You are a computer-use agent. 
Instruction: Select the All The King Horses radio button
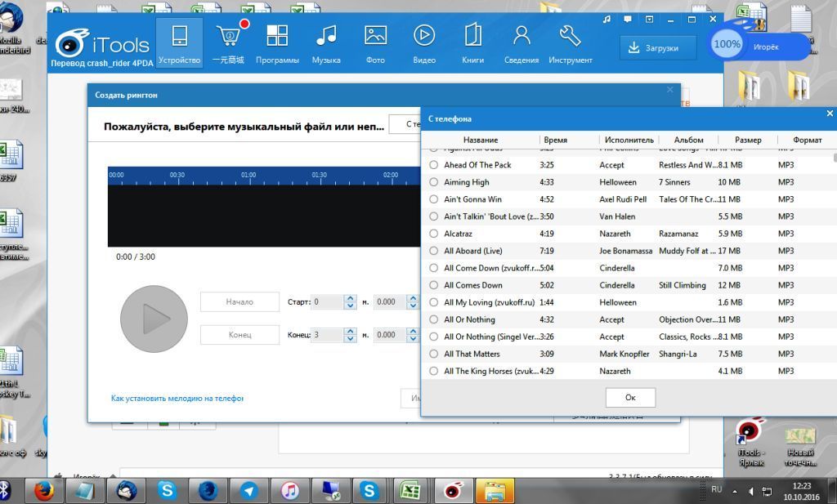pos(433,371)
